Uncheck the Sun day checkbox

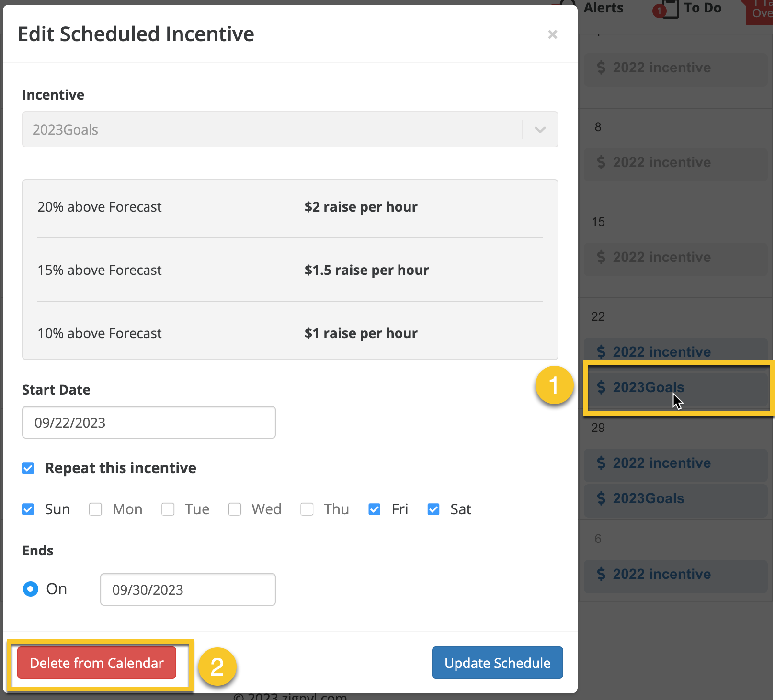tap(28, 509)
